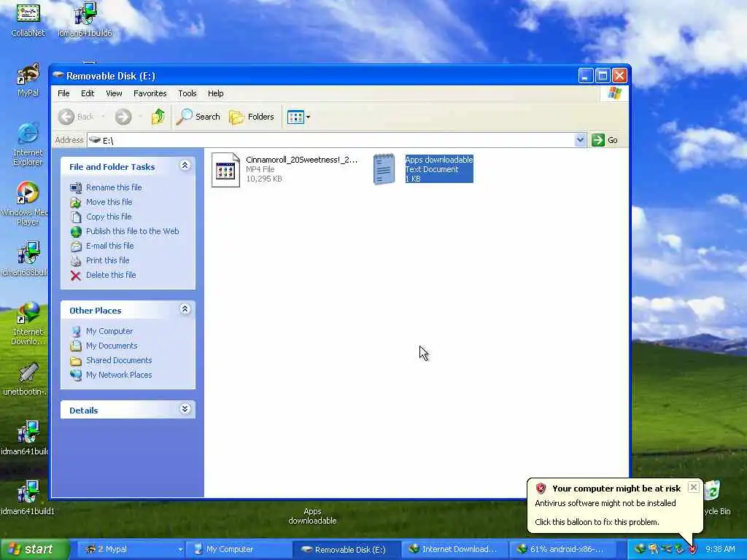The image size is (747, 560).
Task: Click the Publish globe icon
Action: (76, 231)
